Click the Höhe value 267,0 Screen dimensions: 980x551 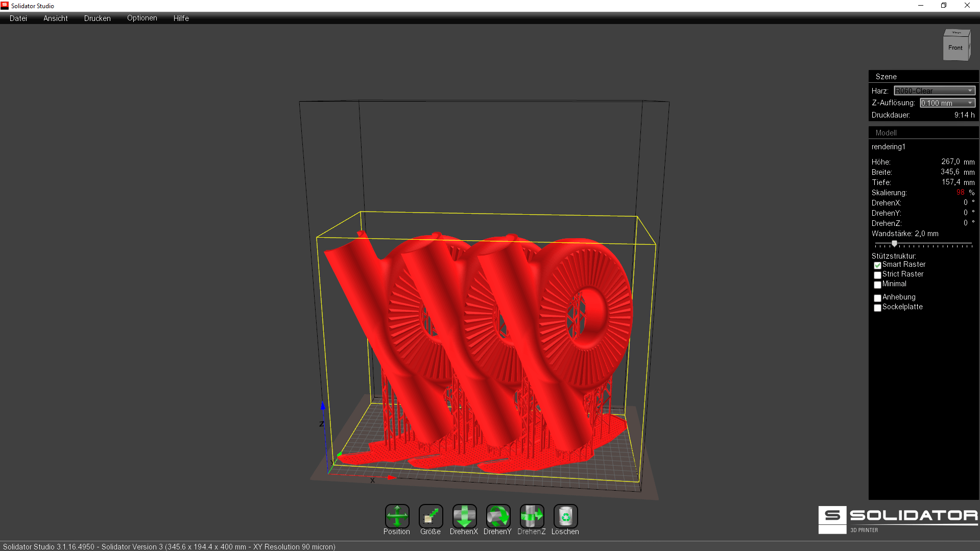(x=950, y=162)
